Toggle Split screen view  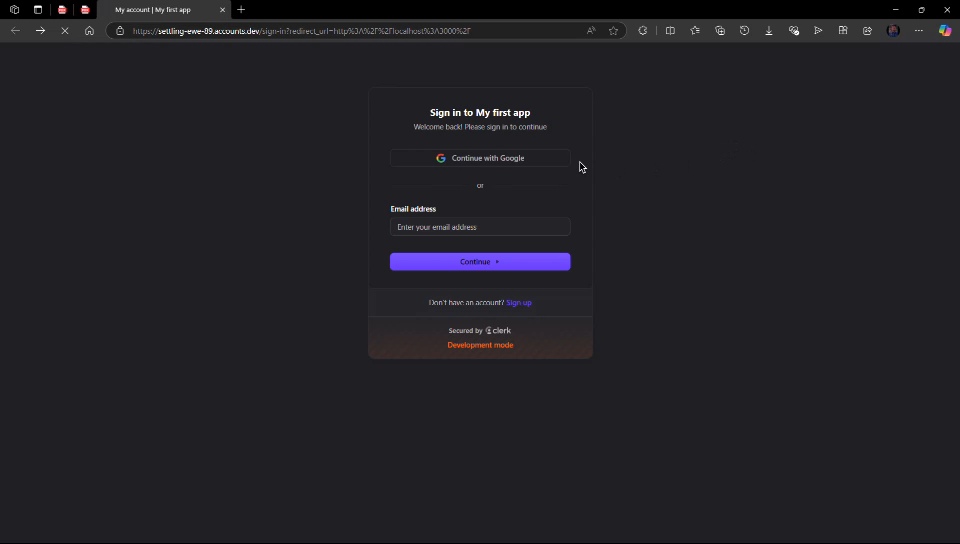[x=670, y=31]
